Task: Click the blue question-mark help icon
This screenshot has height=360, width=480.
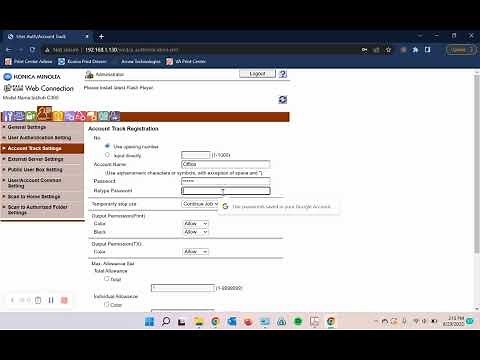Action: 283,74
